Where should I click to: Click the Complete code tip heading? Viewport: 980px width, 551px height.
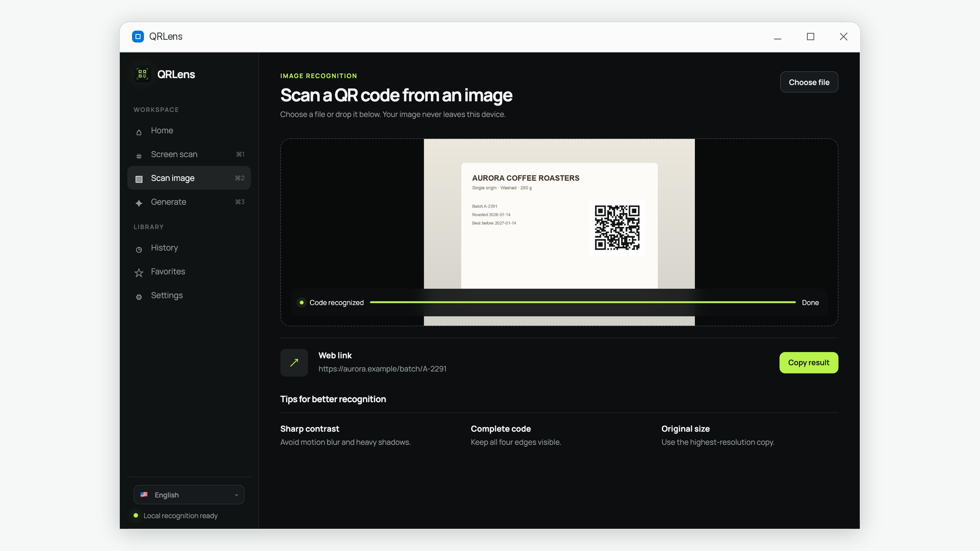point(500,429)
